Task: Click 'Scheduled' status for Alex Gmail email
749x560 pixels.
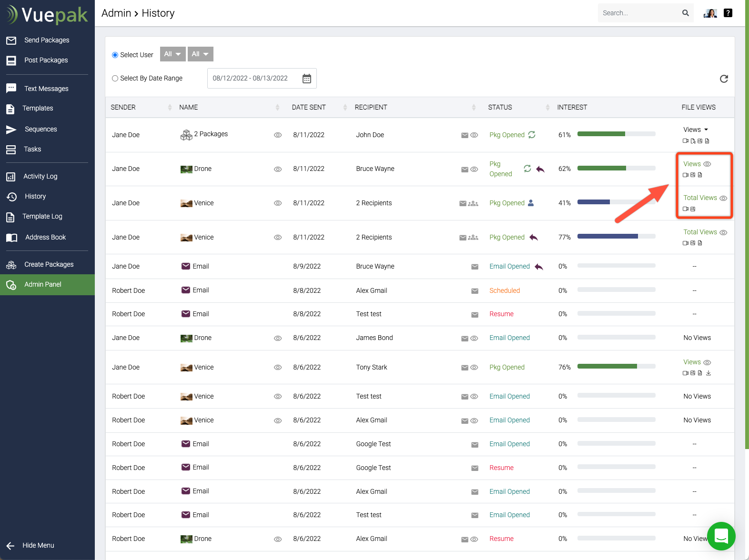Action: (x=504, y=290)
